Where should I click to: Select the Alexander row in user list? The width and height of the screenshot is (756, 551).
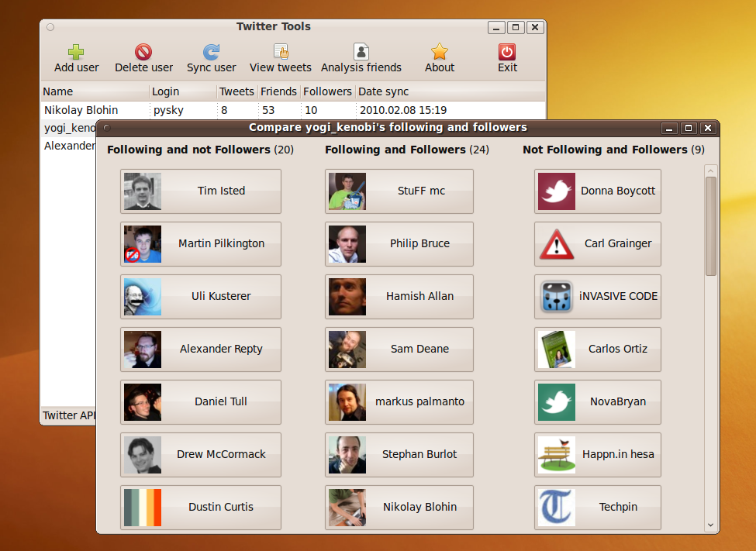coord(69,146)
